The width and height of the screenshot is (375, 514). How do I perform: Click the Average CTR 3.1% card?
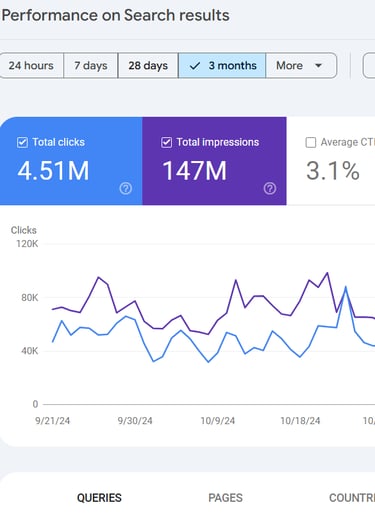coord(331,161)
